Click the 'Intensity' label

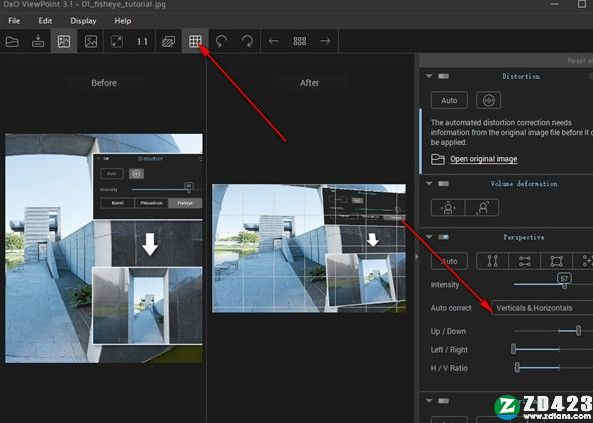pyautogui.click(x=445, y=285)
